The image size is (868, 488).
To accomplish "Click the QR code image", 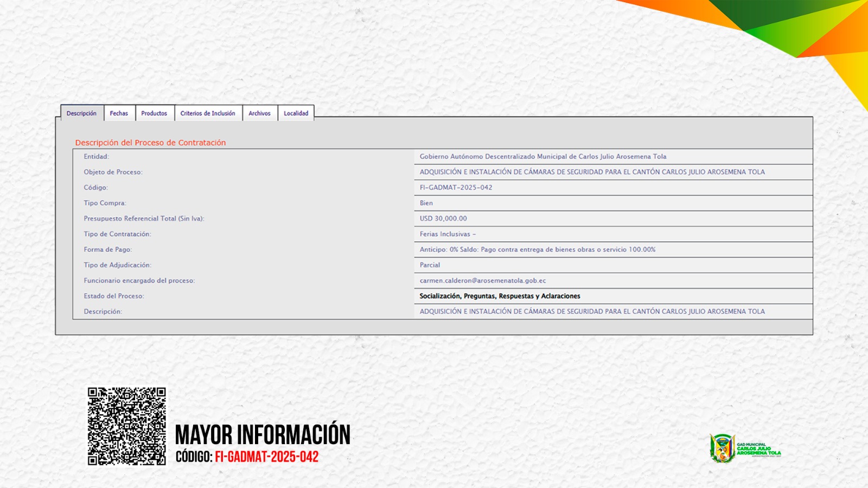I will tap(127, 426).
